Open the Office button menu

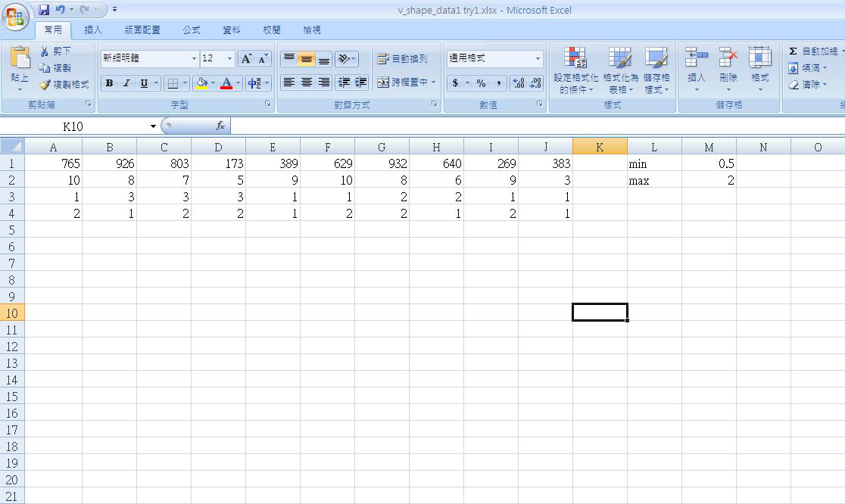click(16, 17)
